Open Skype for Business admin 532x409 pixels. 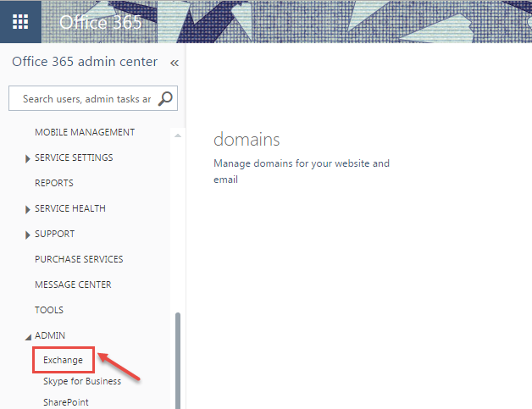82,381
